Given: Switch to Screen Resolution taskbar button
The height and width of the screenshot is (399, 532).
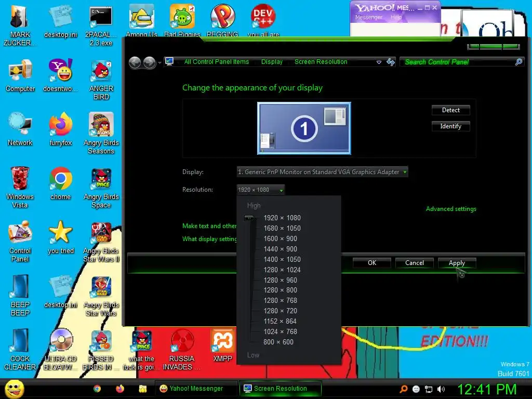Looking at the screenshot, I should (280, 389).
